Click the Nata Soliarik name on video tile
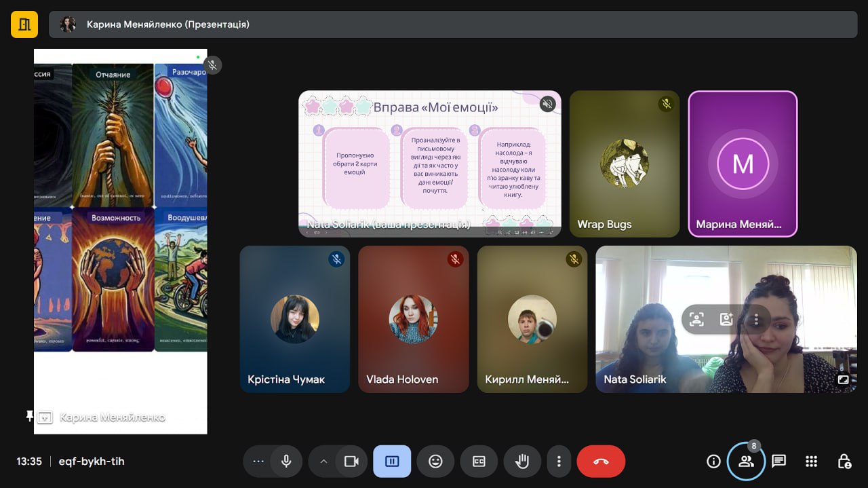This screenshot has height=488, width=868. [635, 379]
